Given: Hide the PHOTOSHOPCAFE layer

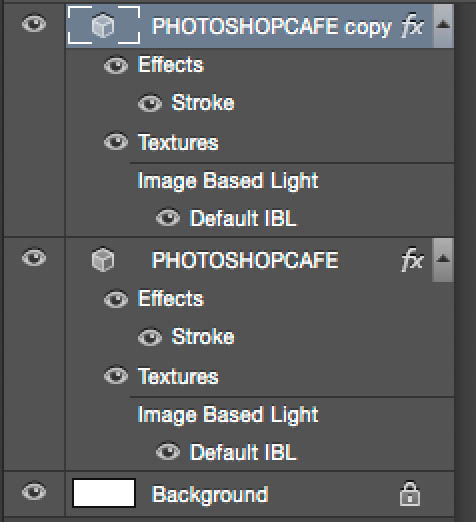Looking at the screenshot, I should point(34,258).
